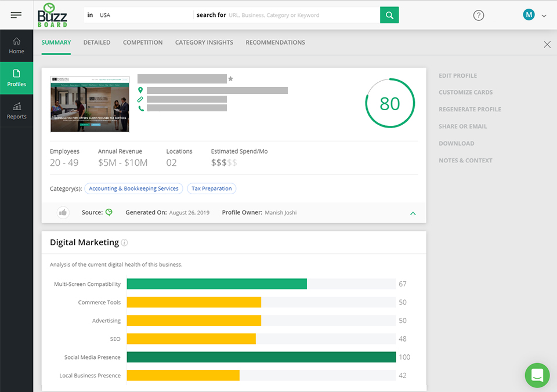Open the help question-mark icon
This screenshot has width=557, height=392.
coord(478,15)
